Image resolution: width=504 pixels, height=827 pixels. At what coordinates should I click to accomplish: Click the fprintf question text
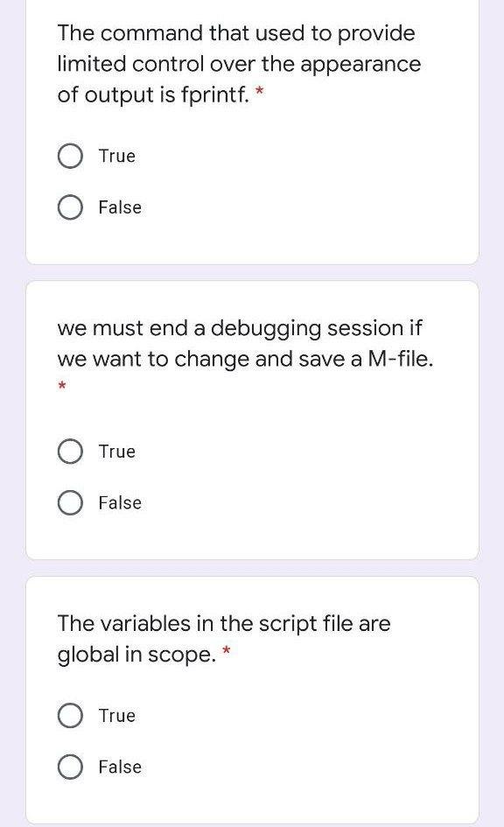[x=236, y=63]
